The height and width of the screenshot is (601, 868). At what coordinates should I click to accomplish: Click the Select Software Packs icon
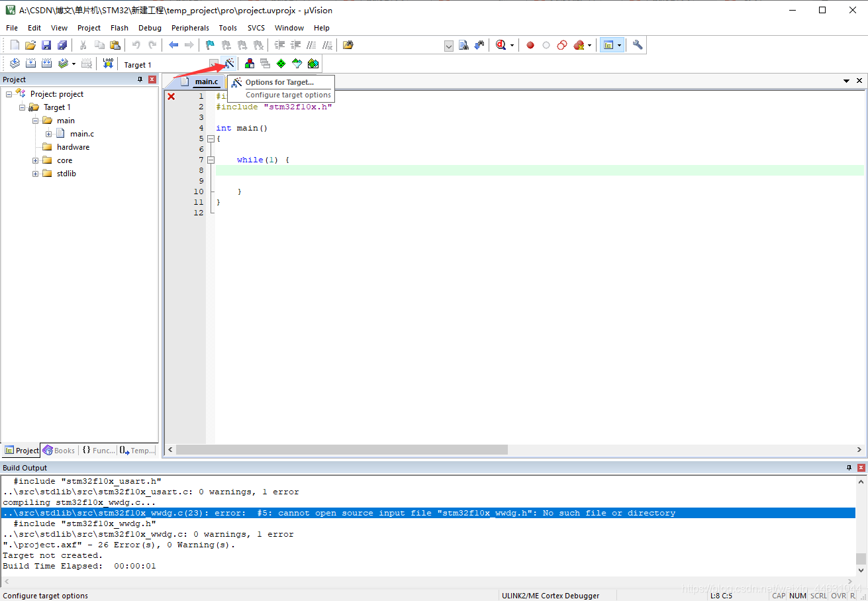(x=297, y=64)
